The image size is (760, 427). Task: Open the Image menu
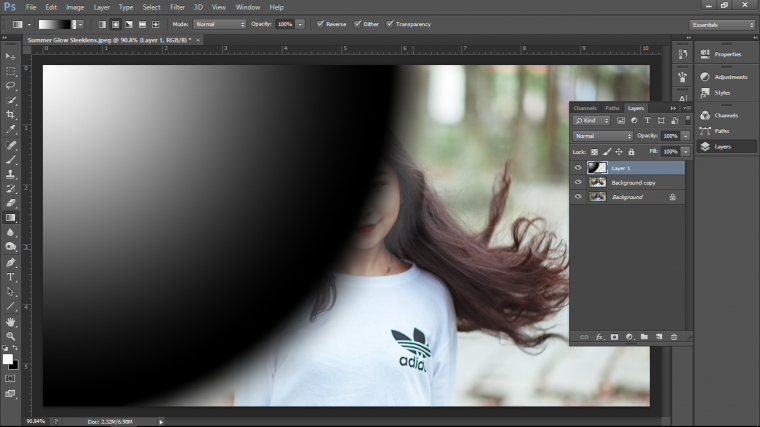[x=75, y=7]
